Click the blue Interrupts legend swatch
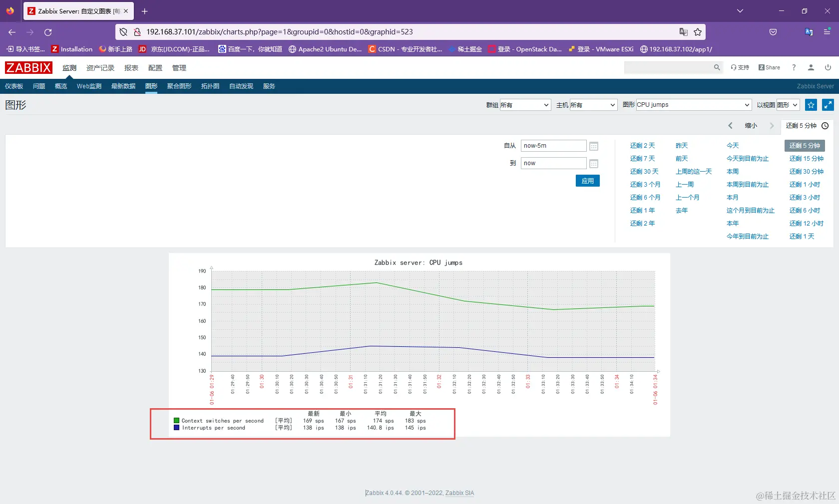839x504 pixels. [x=176, y=428]
